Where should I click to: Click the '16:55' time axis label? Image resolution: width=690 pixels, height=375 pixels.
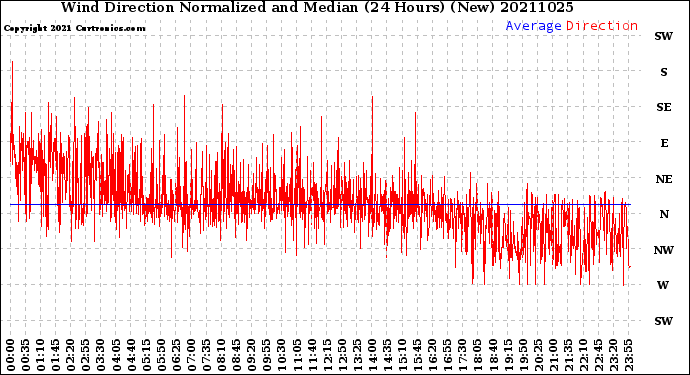(448, 355)
